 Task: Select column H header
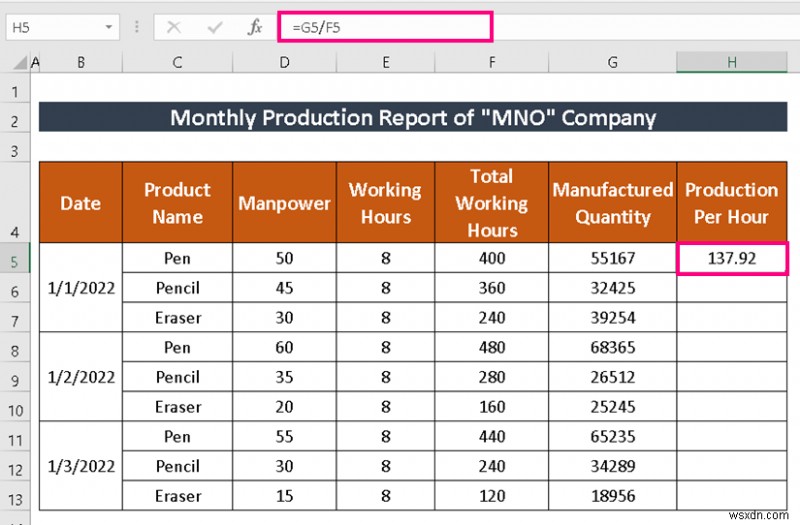point(732,62)
